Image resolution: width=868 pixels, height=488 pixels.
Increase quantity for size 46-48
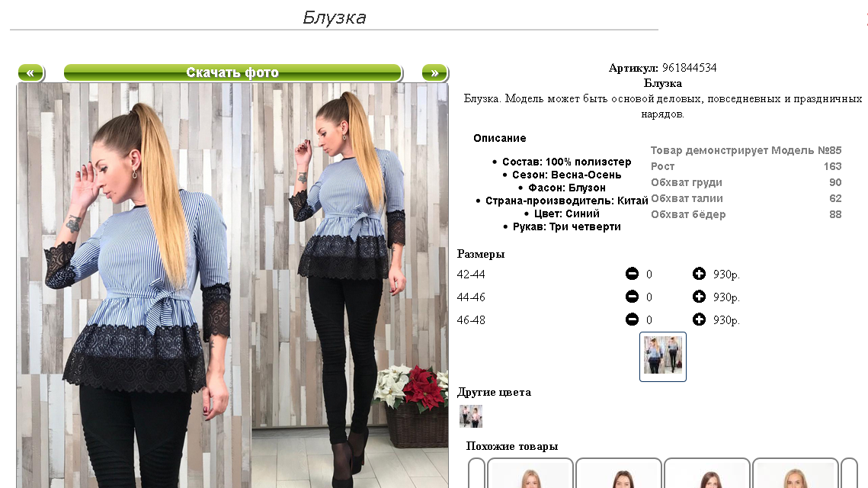coord(699,319)
